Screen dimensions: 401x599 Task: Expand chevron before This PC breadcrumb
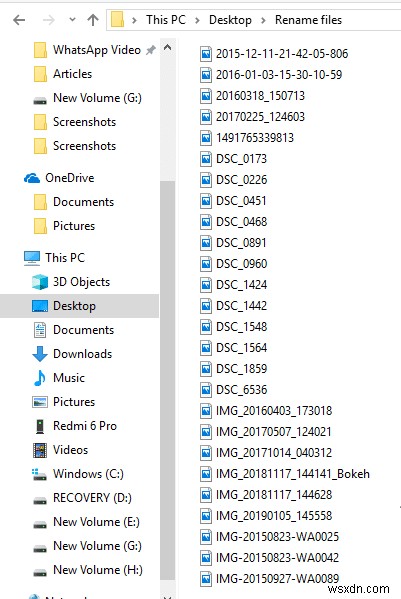(x=134, y=20)
